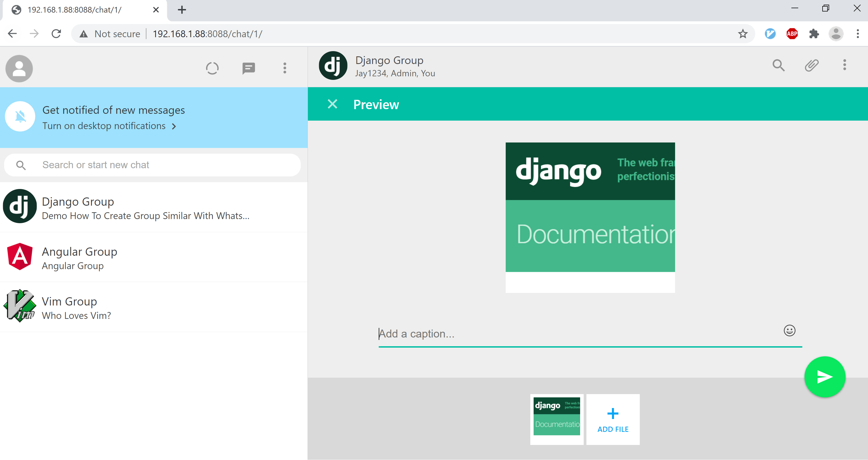Open the chat header three-dot menu
This screenshot has height=460, width=868.
pyautogui.click(x=844, y=65)
